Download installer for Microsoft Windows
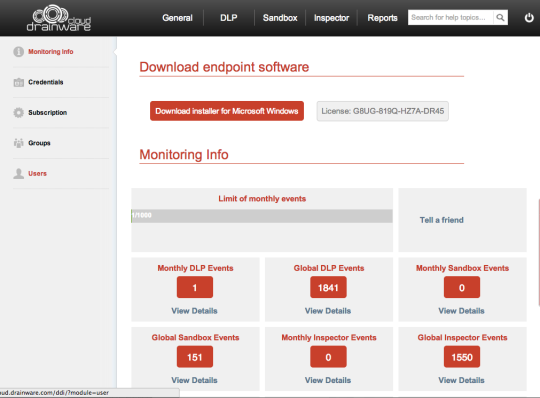Screen dimensions: 540x398 (227, 111)
